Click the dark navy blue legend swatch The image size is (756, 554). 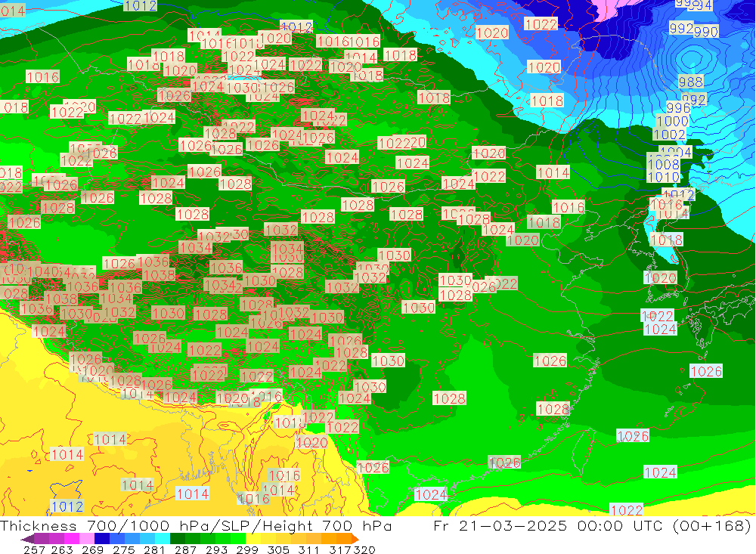coord(102,539)
